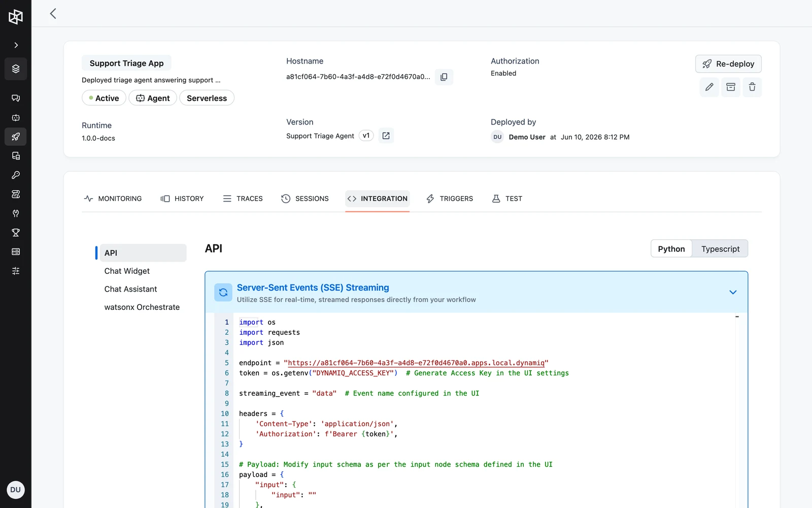This screenshot has width=812, height=508.
Task: Open the sliders settings sidebar icon
Action: (16, 271)
